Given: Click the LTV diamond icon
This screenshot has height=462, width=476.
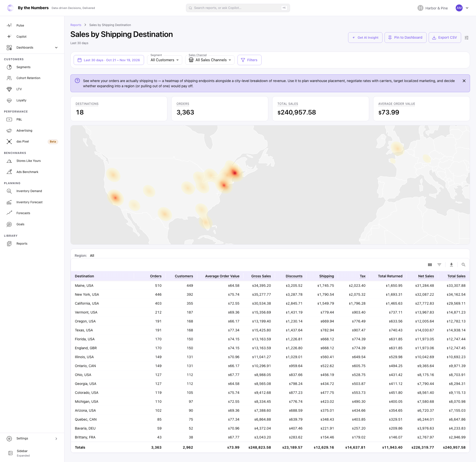Looking at the screenshot, I should 9,89.
